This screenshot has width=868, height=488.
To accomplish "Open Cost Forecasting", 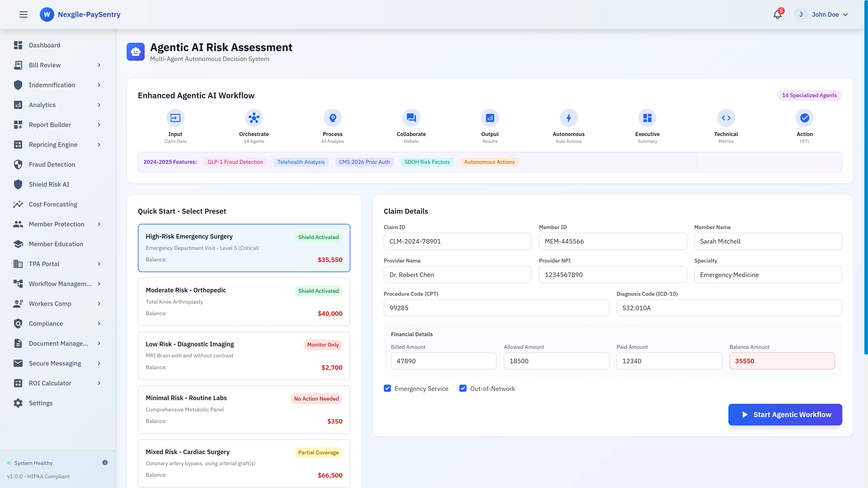I will 53,204.
